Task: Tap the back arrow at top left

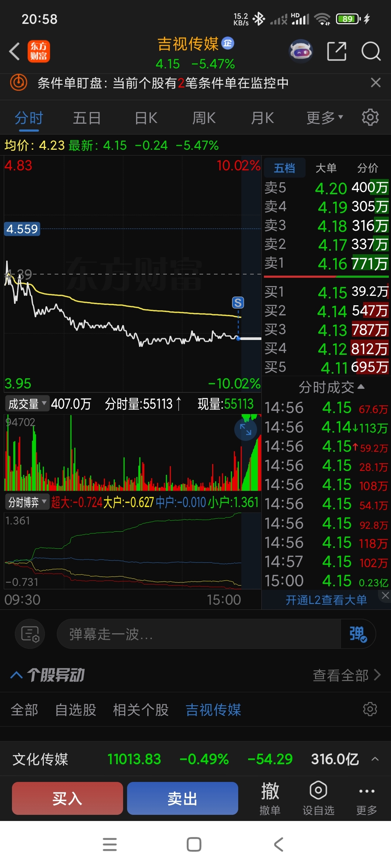Action: pos(14,51)
